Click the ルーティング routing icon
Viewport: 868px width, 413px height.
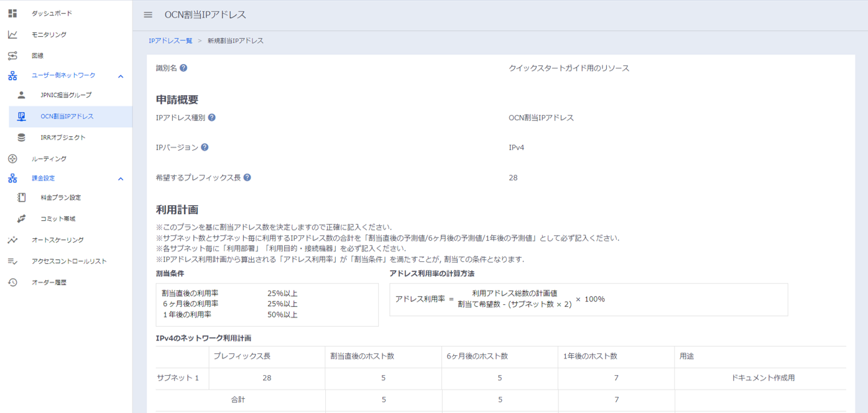(12, 159)
